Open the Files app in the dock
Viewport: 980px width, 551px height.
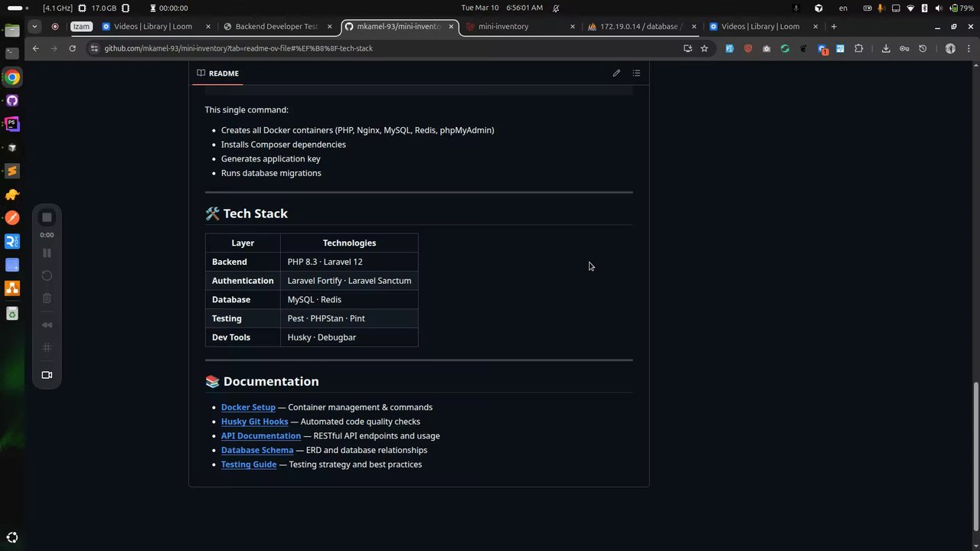coord(12,31)
